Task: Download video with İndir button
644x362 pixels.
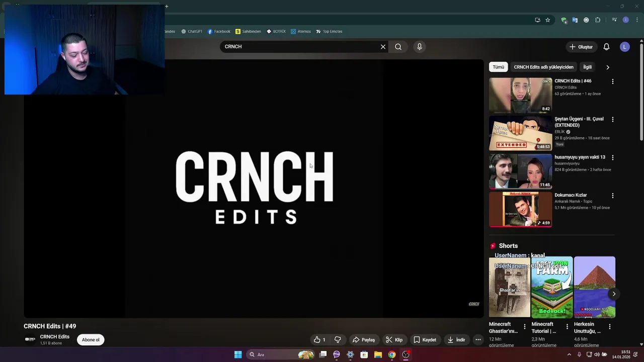Action: click(456, 340)
